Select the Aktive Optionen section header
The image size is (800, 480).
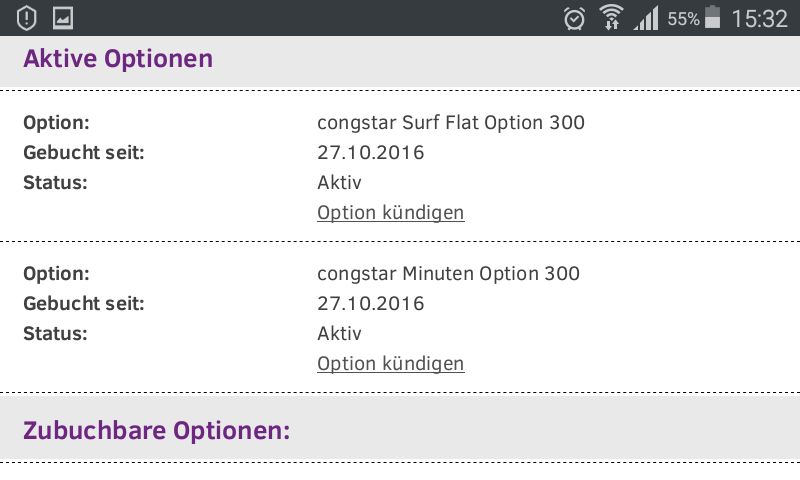coord(118,59)
